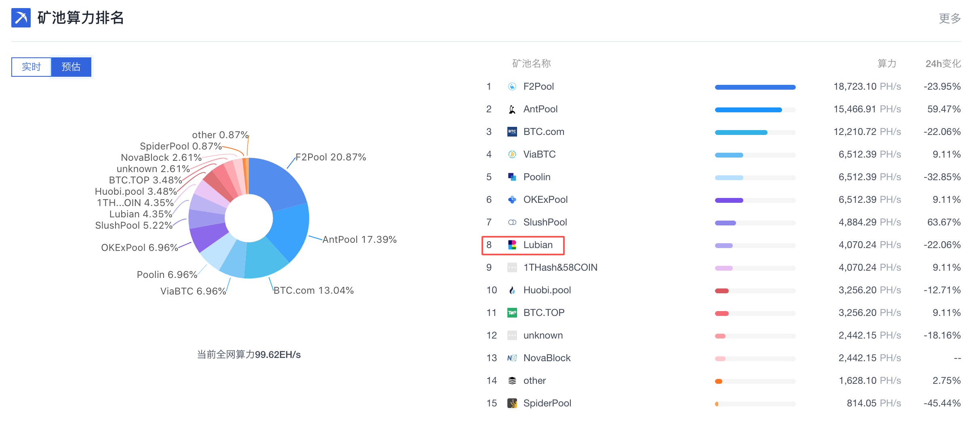Click the BTC.TOP green logo icon

click(512, 313)
